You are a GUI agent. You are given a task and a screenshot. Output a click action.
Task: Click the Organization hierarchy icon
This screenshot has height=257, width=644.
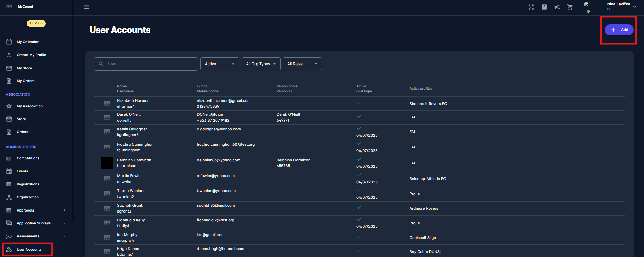click(9, 197)
